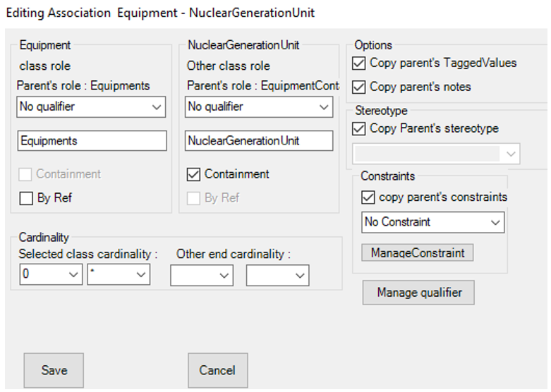Click Parent's role : Equipments label
Viewport: 551px width, 392px height.
pyautogui.click(x=83, y=86)
